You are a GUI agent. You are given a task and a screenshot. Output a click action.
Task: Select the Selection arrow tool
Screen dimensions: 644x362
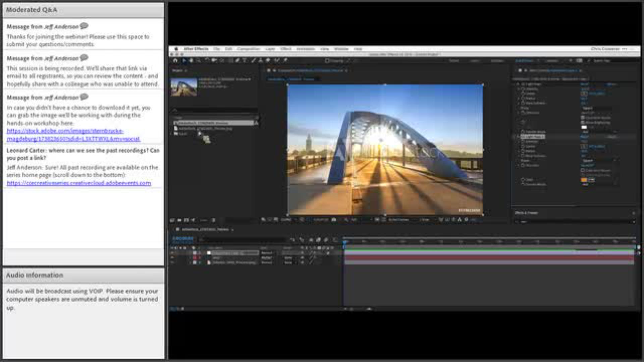tap(184, 60)
